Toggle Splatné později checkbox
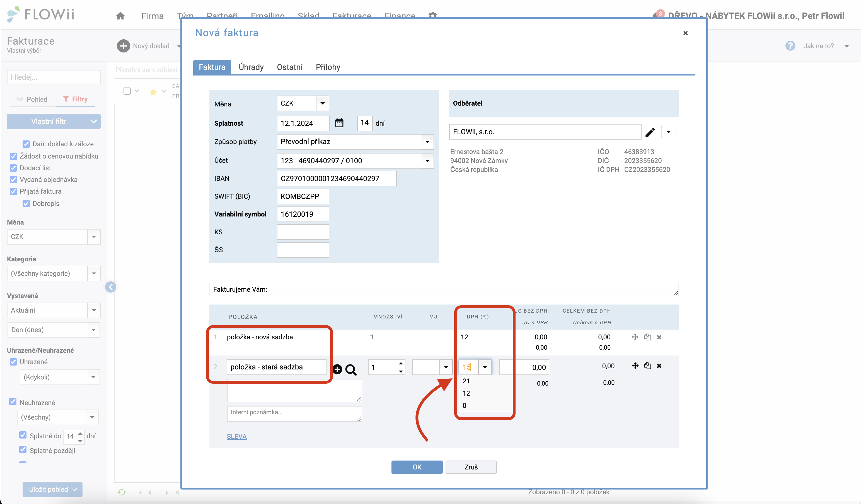Screen dimensions: 861x504 [23, 449]
